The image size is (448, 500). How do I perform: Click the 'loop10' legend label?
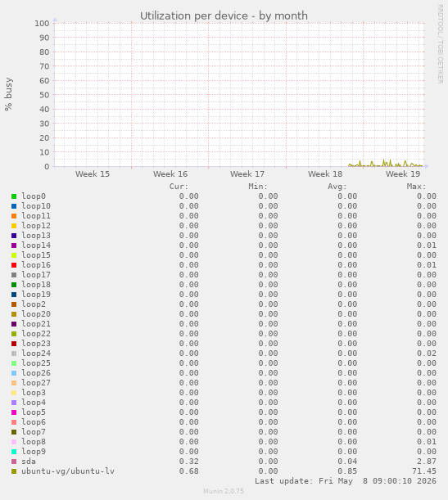[36, 206]
